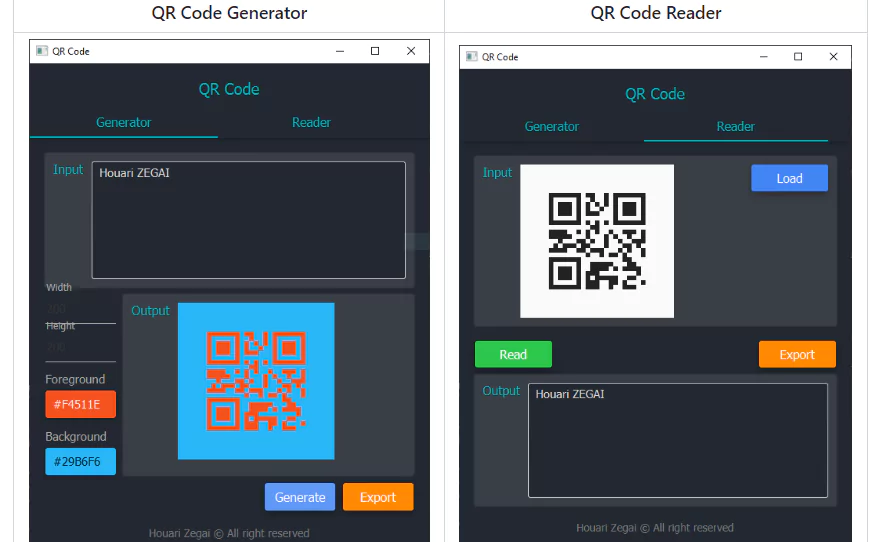The image size is (869, 542).
Task: Focus the Width value field
Action: (x=80, y=309)
